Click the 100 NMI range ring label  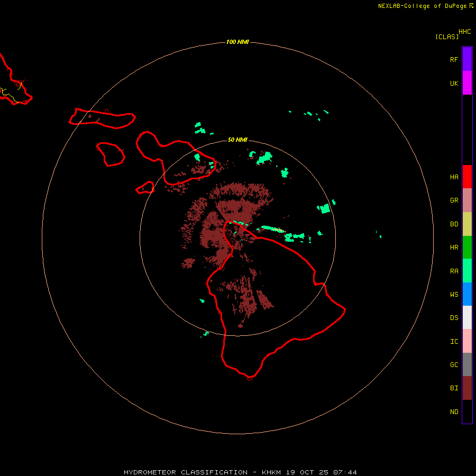click(x=237, y=42)
